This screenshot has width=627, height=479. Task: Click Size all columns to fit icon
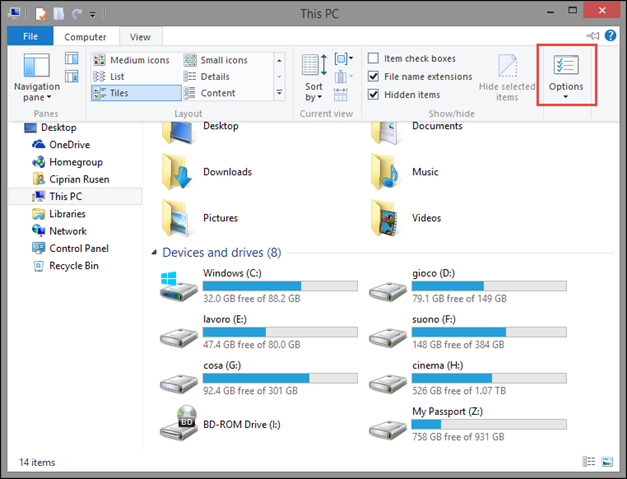point(340,95)
